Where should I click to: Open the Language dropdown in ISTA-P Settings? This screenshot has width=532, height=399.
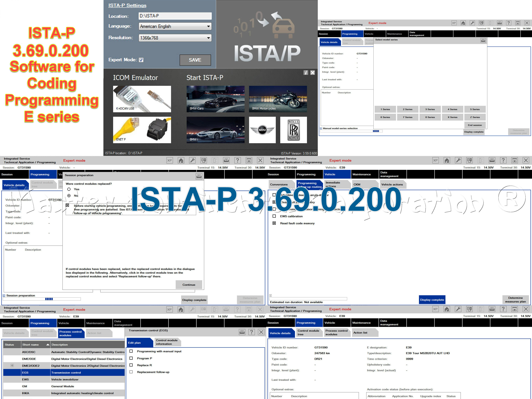click(x=175, y=26)
